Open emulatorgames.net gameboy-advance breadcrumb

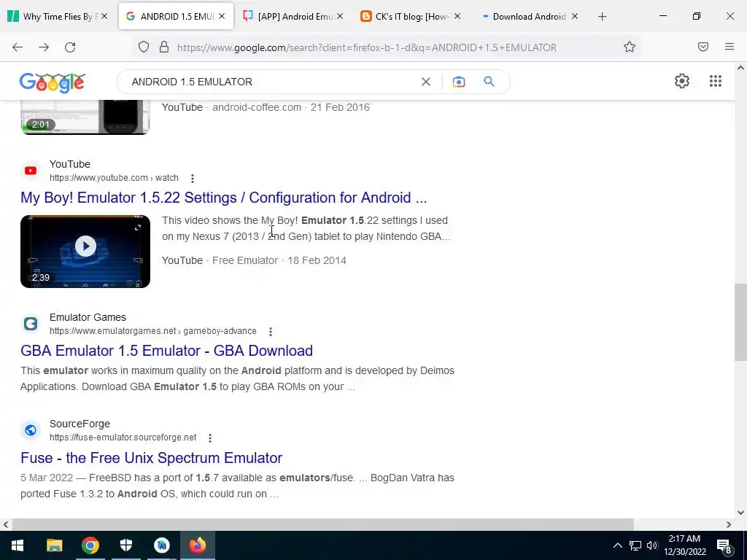153,331
